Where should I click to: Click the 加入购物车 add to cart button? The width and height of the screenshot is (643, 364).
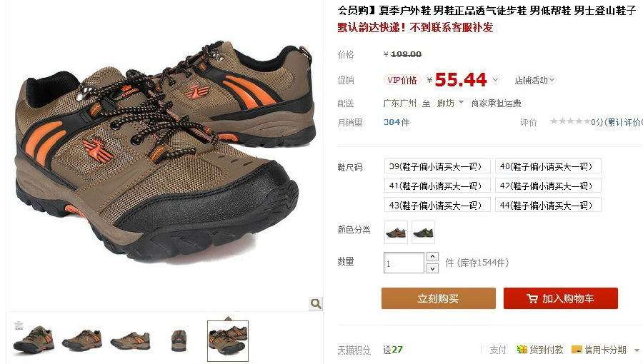point(561,298)
